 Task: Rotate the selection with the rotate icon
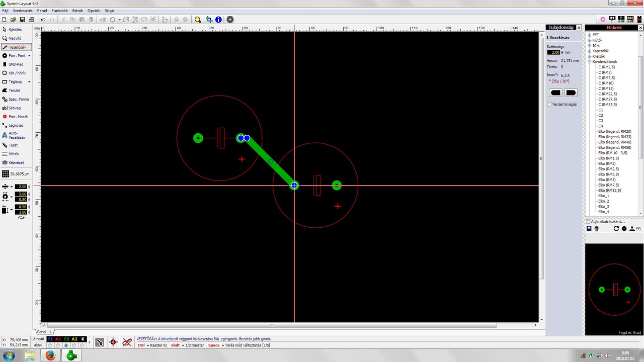(x=113, y=20)
